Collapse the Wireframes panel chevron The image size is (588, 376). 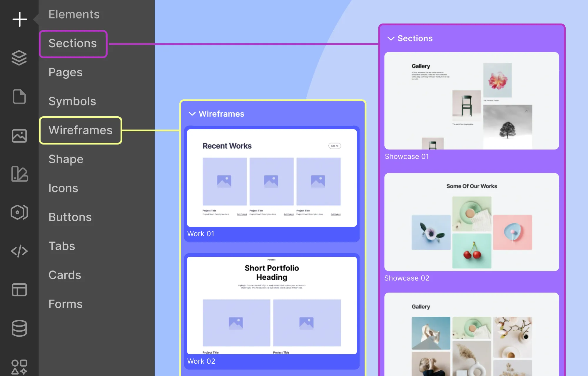click(x=192, y=114)
